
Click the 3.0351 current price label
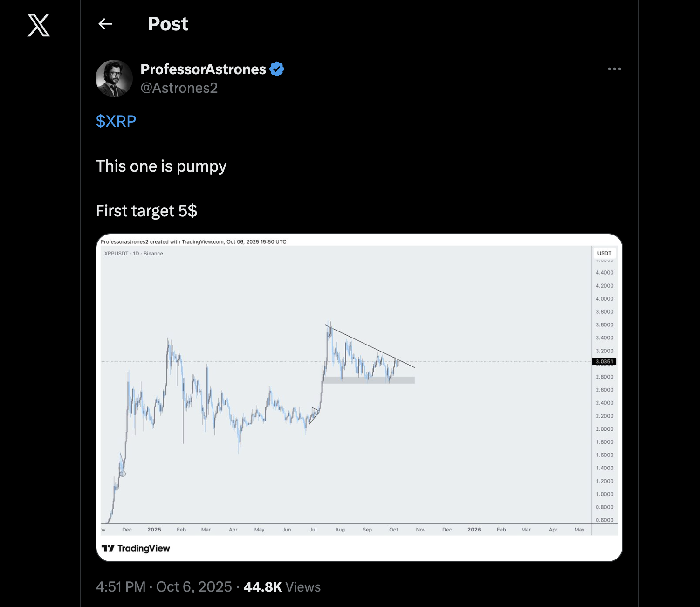pyautogui.click(x=604, y=361)
